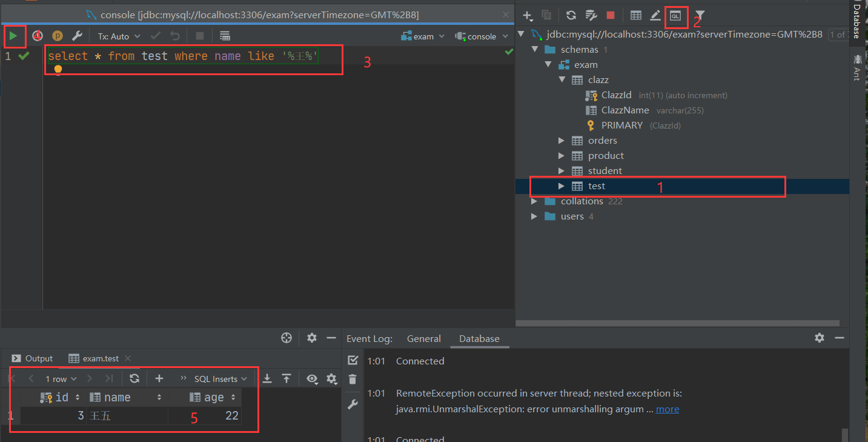Switch to Output tab
Screen dimensions: 868x442
[32, 358]
